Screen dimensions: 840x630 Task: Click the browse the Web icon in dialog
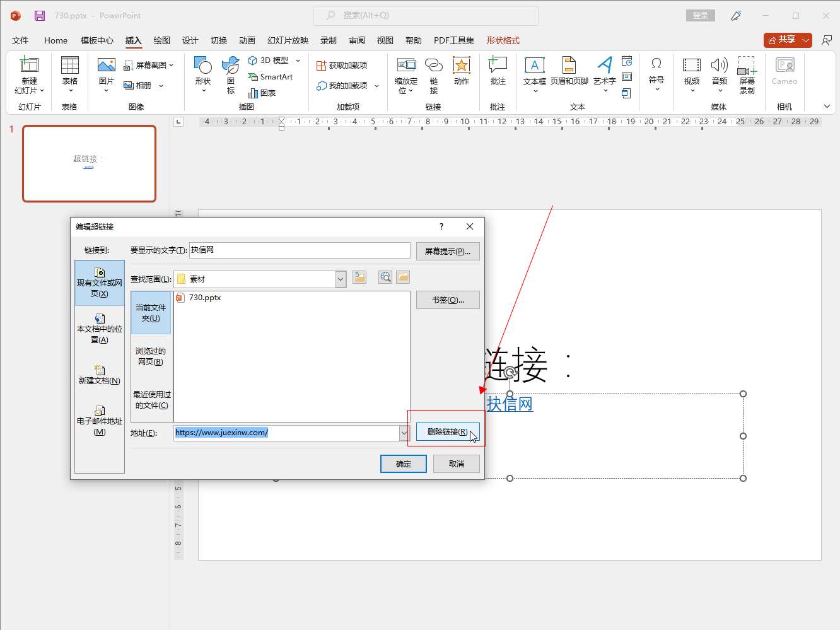tap(385, 277)
